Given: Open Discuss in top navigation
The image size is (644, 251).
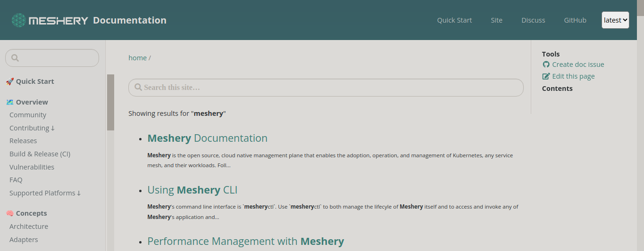Looking at the screenshot, I should 533,20.
